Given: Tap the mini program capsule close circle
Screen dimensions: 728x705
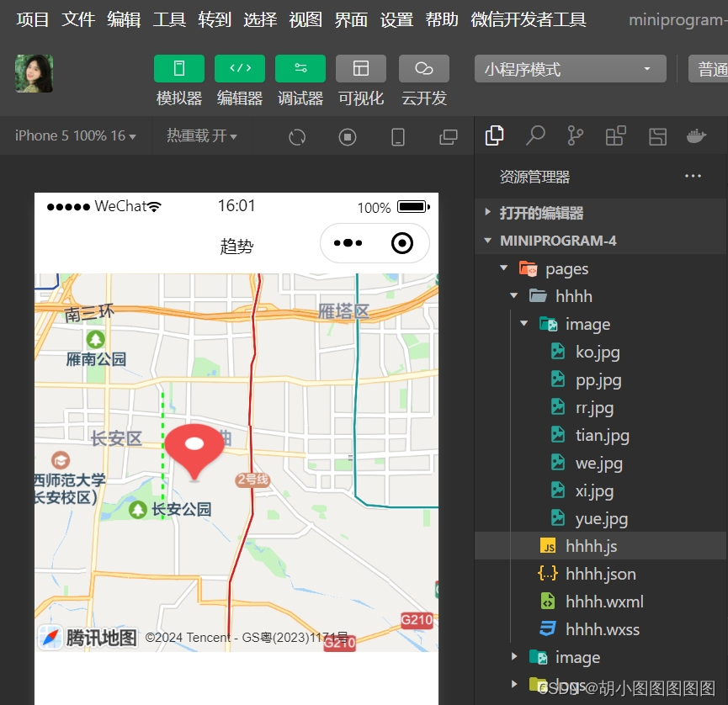Looking at the screenshot, I should pos(402,243).
